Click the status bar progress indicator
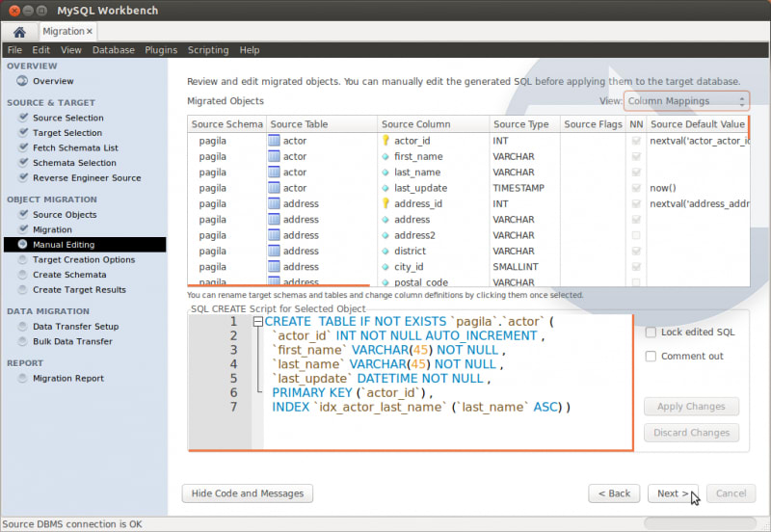 click(x=700, y=523)
